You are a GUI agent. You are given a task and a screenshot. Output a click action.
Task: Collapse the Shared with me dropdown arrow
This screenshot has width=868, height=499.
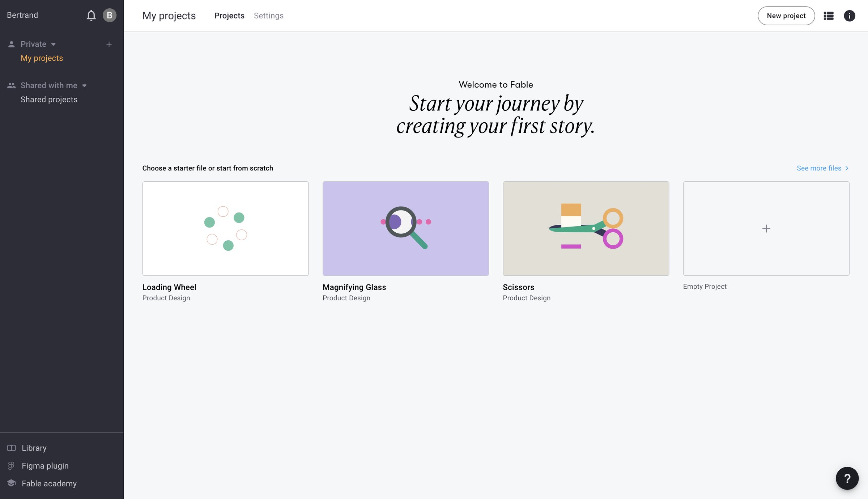(x=84, y=86)
